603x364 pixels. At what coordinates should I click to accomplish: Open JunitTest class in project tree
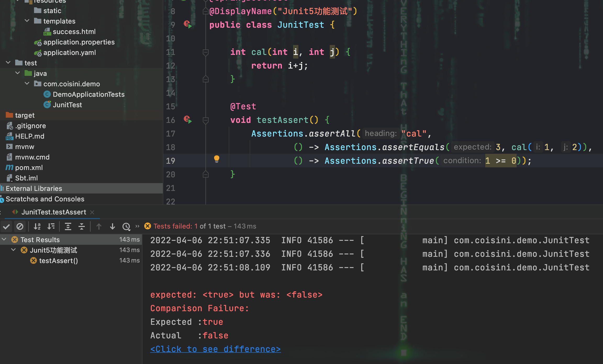pos(67,105)
